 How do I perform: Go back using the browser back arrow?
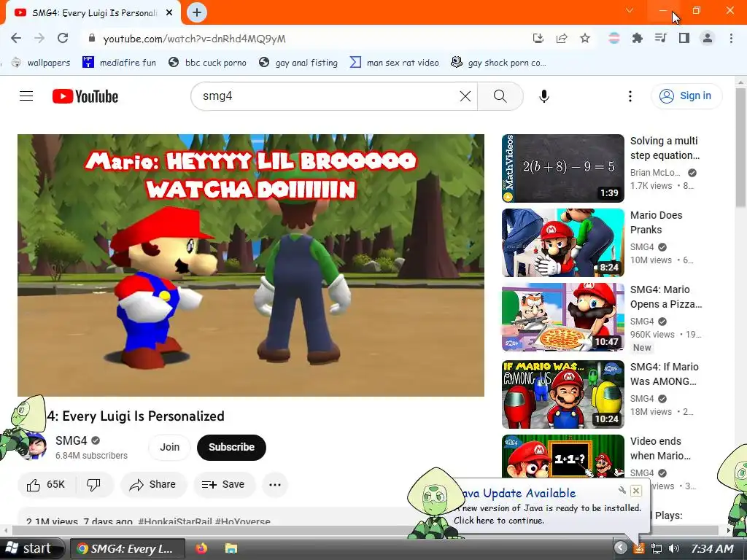click(16, 39)
